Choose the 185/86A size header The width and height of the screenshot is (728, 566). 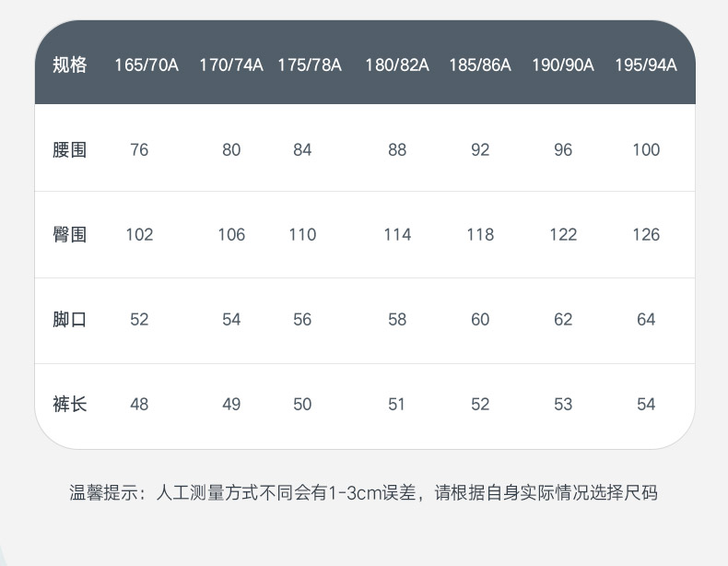480,65
